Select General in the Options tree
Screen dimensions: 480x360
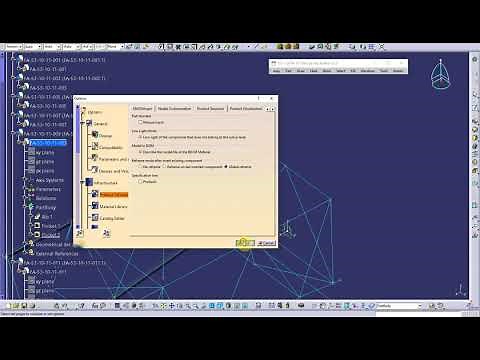tap(100, 124)
